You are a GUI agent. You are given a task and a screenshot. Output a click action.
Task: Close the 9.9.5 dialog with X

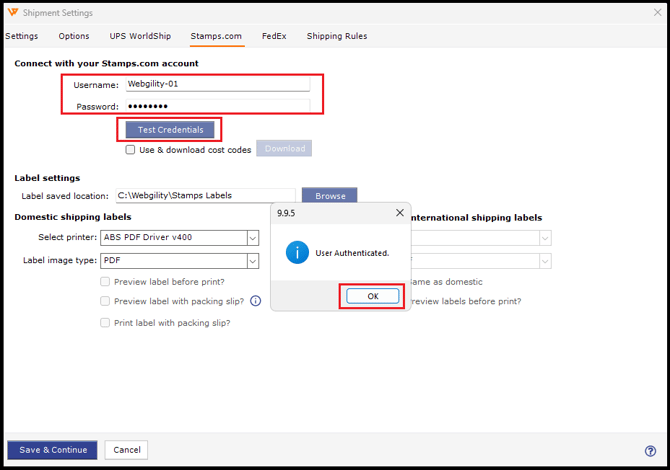[x=400, y=213]
